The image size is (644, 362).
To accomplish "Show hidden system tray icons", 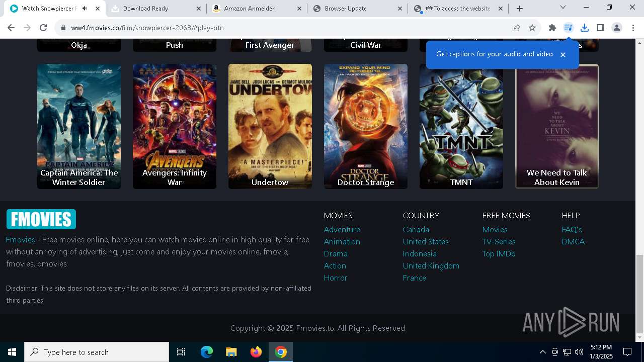I will [x=542, y=352].
